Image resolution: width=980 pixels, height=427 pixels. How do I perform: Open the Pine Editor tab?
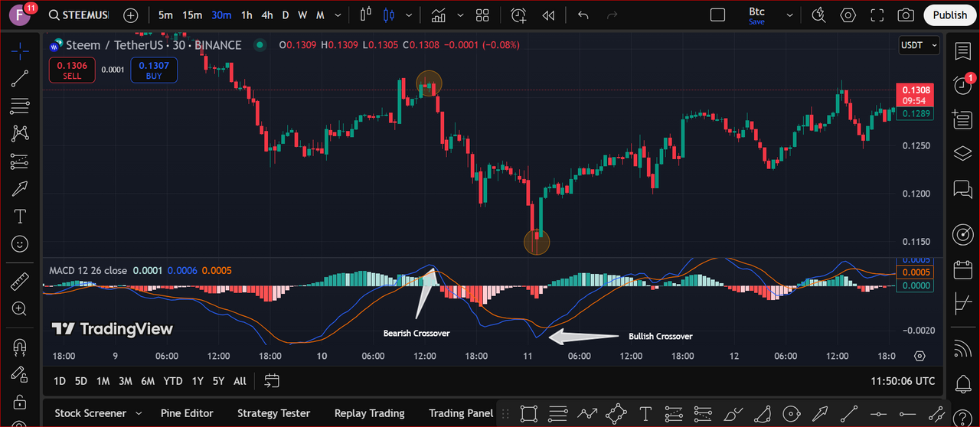pyautogui.click(x=187, y=413)
